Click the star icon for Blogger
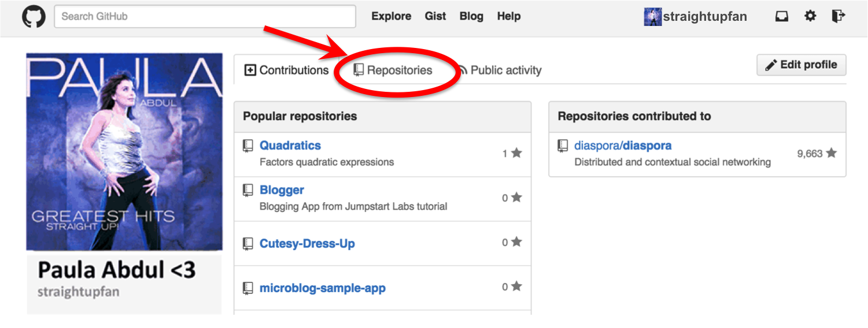868x328 pixels. (x=516, y=197)
